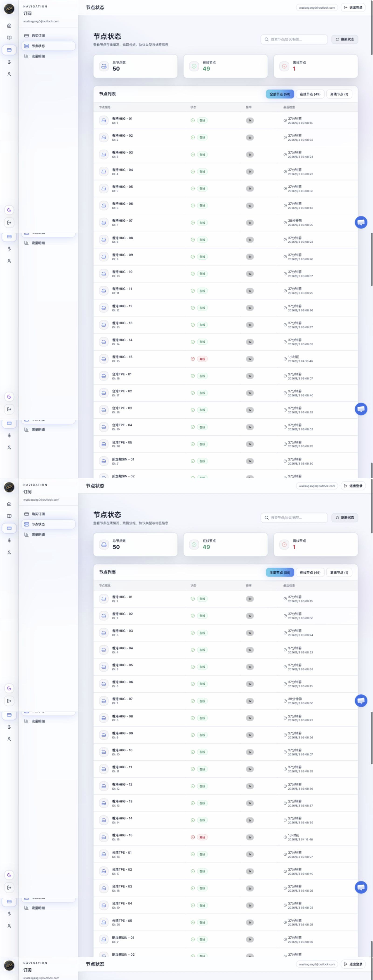Open book icon in lower copy's nav rail
373x980 pixels.
(x=9, y=516)
